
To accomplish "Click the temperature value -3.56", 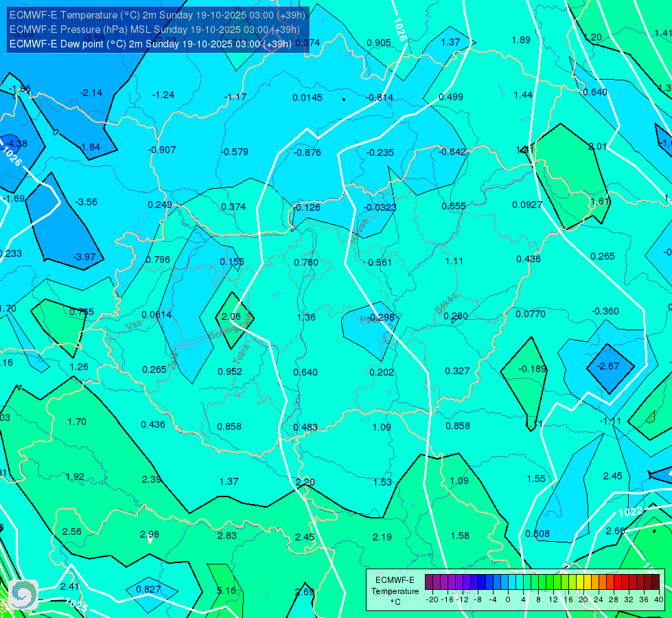I will tap(86, 202).
